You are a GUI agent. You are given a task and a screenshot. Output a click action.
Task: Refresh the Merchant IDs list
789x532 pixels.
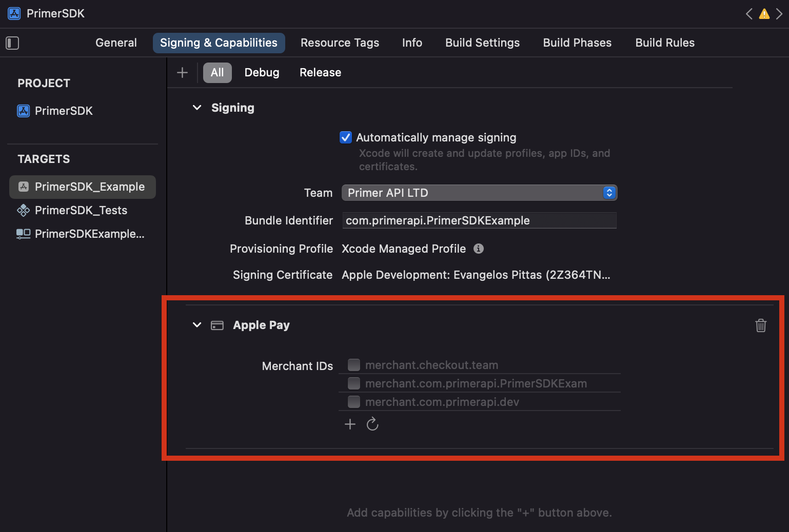pos(372,424)
